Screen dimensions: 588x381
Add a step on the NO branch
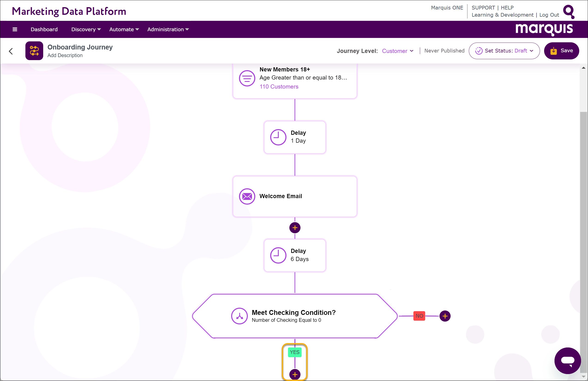[x=445, y=316]
